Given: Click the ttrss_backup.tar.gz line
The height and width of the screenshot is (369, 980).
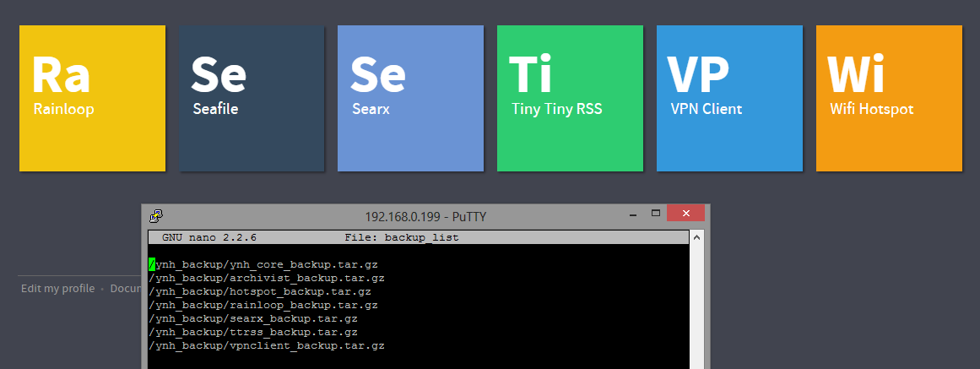Looking at the screenshot, I should 253,332.
